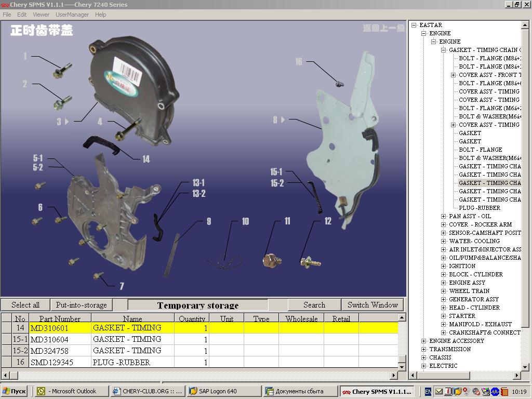The image size is (532, 399).
Task: Collapse the EASTAR root node
Action: 414,25
